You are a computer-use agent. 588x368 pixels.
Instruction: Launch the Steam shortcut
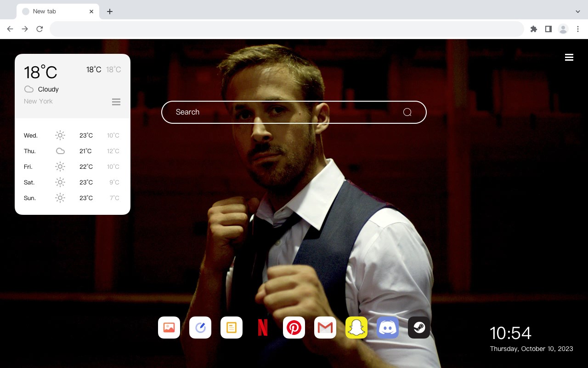[419, 328]
